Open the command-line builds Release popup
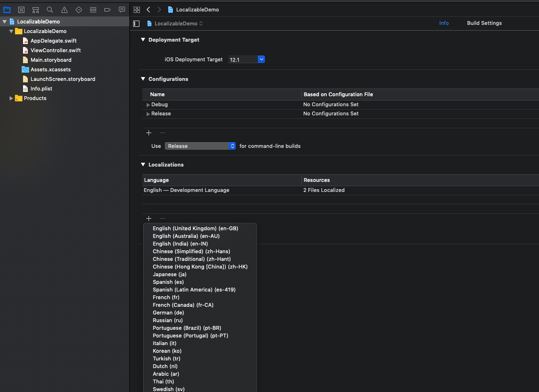This screenshot has height=392, width=539. (x=200, y=146)
